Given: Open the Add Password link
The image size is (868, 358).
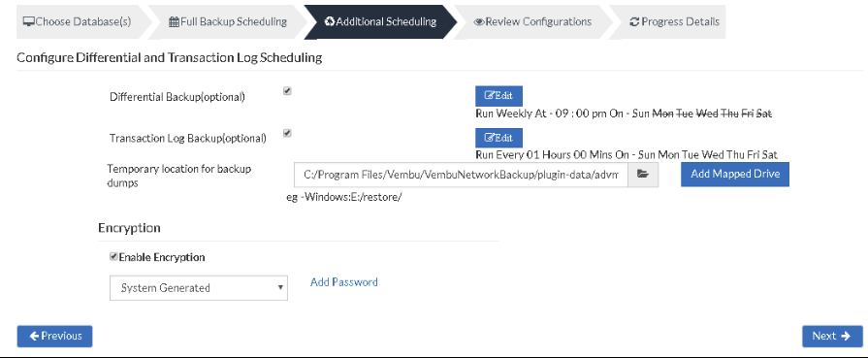Looking at the screenshot, I should (x=343, y=282).
